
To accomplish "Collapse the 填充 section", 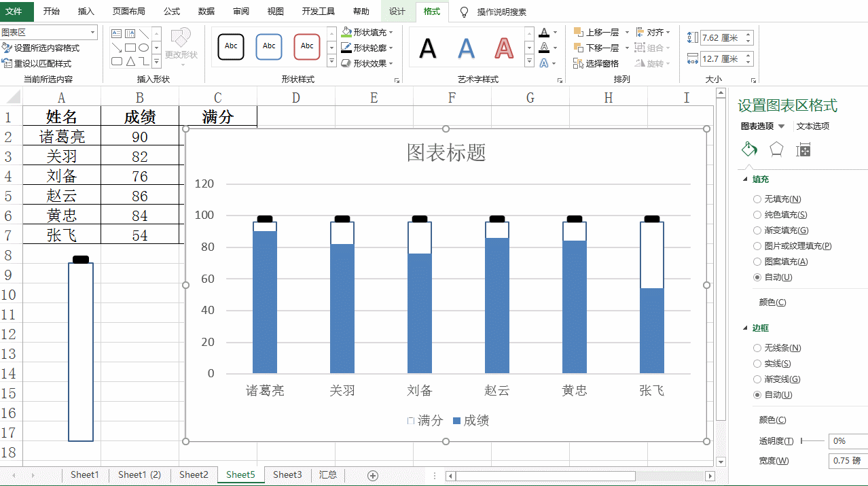I will (744, 179).
